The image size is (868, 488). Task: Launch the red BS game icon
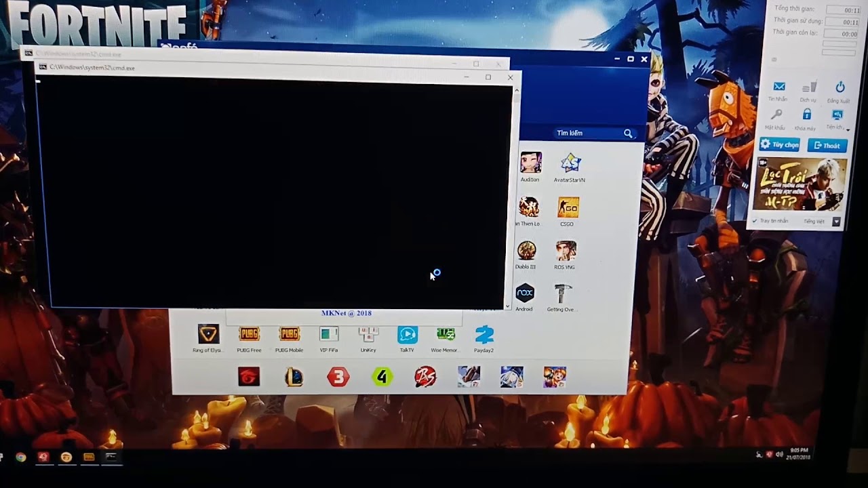[425, 377]
